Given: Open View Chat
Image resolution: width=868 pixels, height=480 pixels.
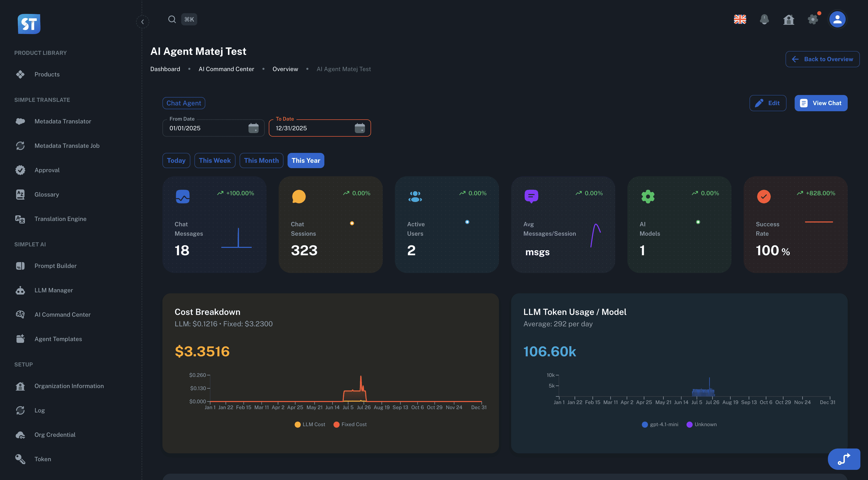Looking at the screenshot, I should tap(821, 103).
